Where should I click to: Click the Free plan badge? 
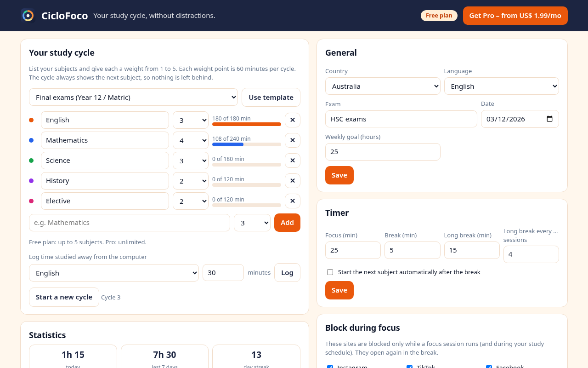point(439,16)
